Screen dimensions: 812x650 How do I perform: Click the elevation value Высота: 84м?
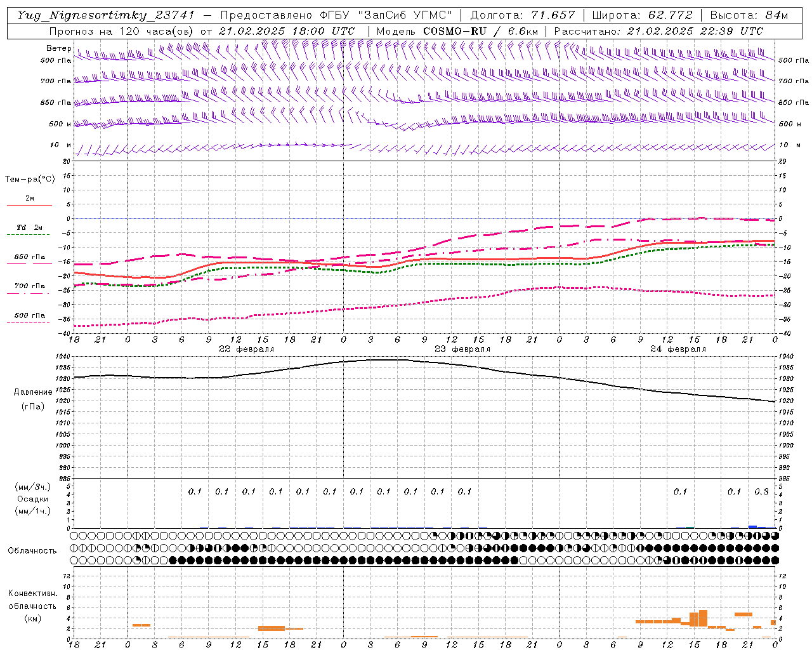[749, 15]
